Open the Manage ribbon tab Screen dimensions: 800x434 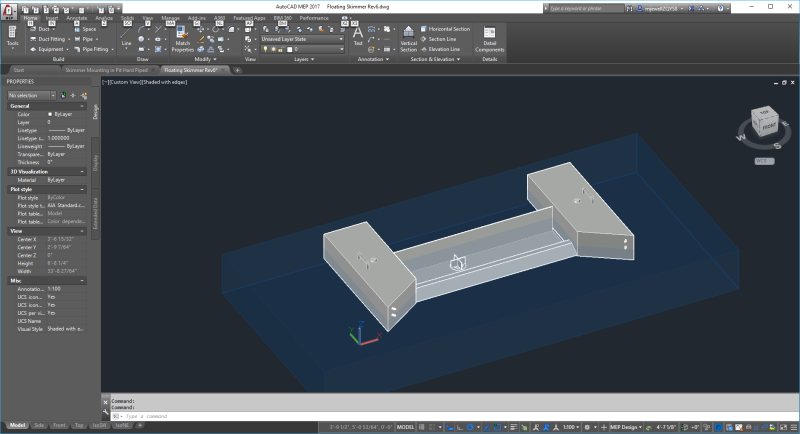(170, 18)
